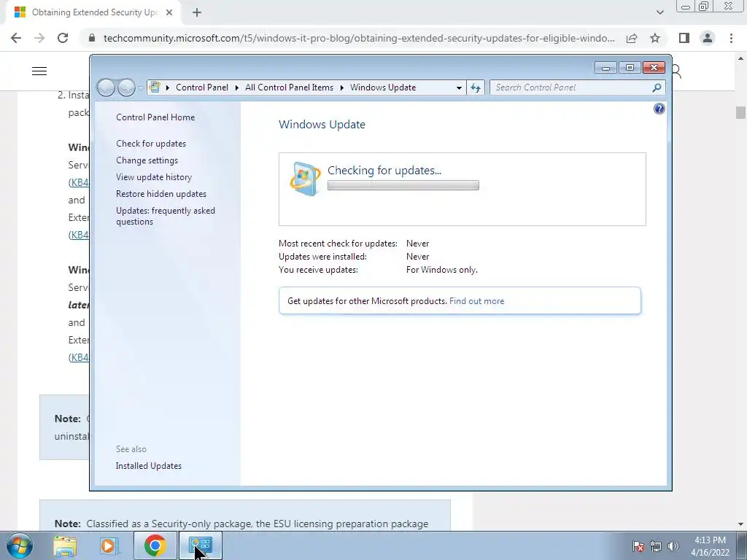This screenshot has width=747, height=560.
Task: Click the Windows Update shield icon
Action: click(x=305, y=179)
